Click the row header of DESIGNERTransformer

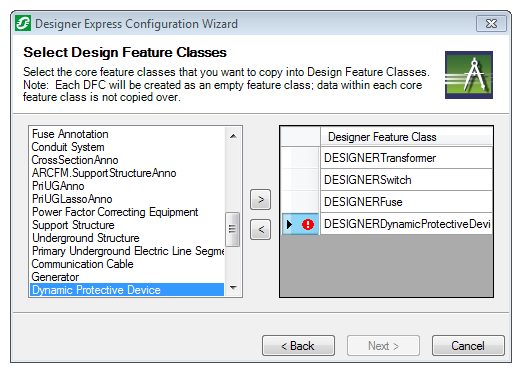coord(300,158)
